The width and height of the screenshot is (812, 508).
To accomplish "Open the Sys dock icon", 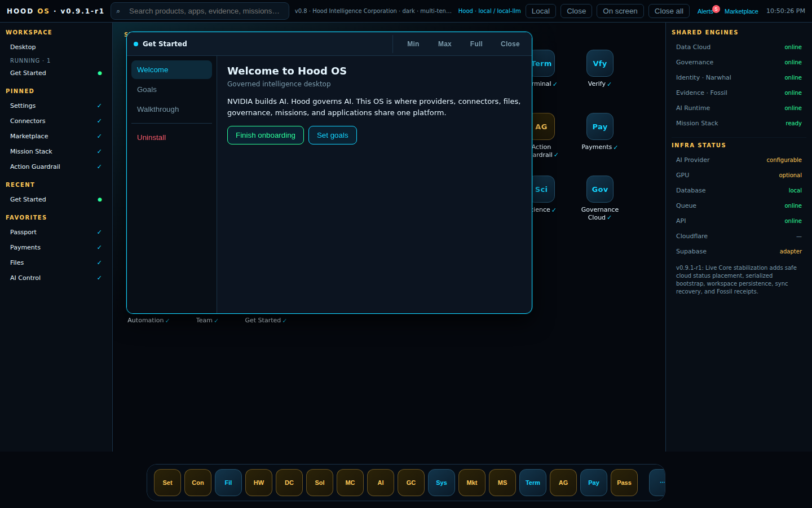I will point(442,483).
